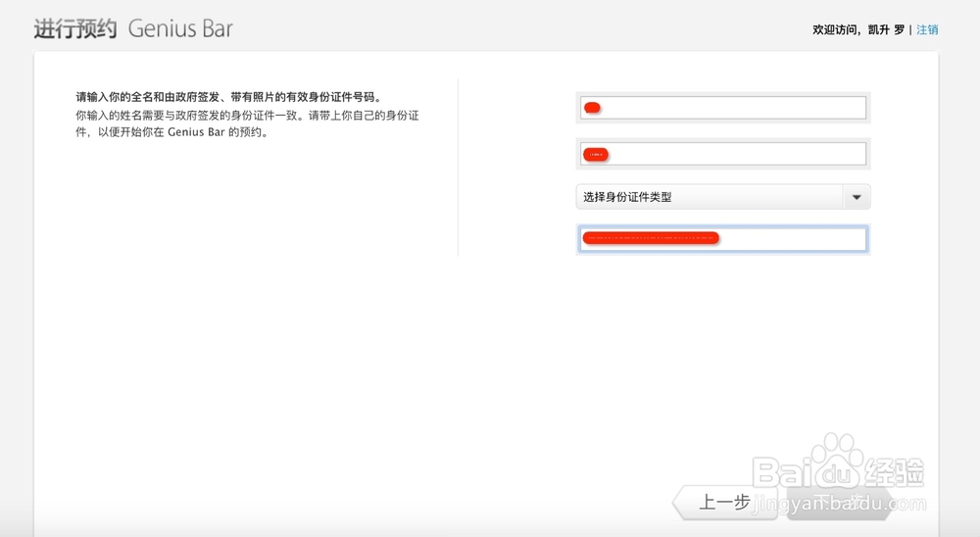Go back with the 上一步 button

coord(725,502)
